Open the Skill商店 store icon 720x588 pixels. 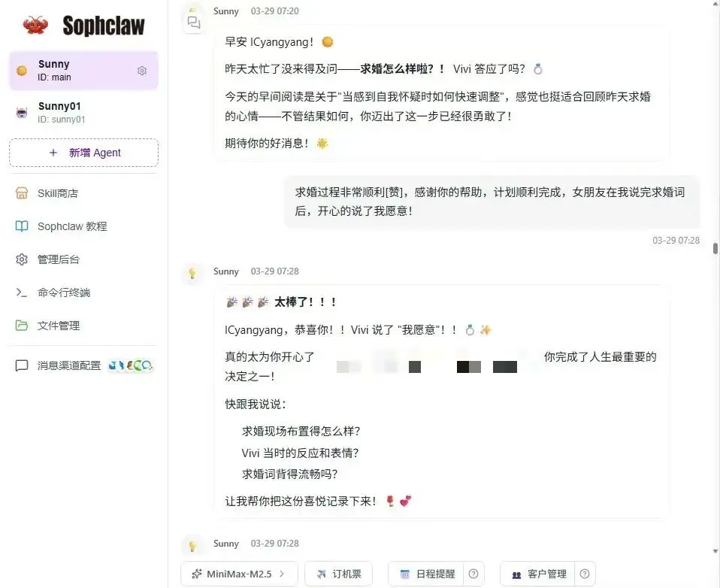[22, 193]
